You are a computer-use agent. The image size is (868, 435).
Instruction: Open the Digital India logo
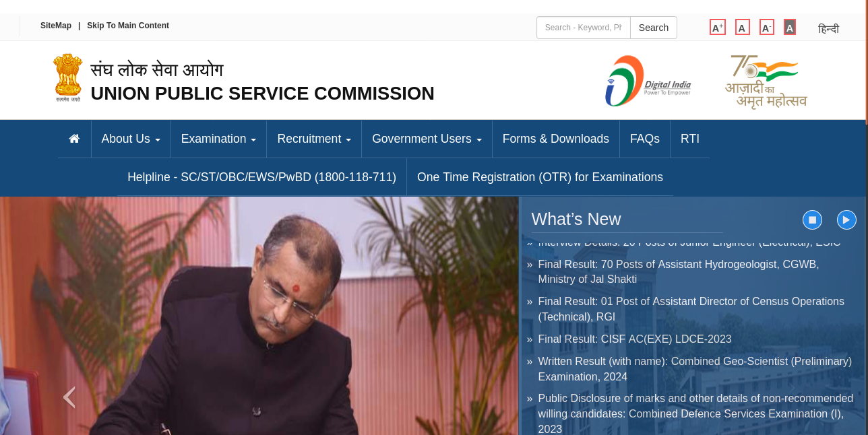(x=648, y=81)
